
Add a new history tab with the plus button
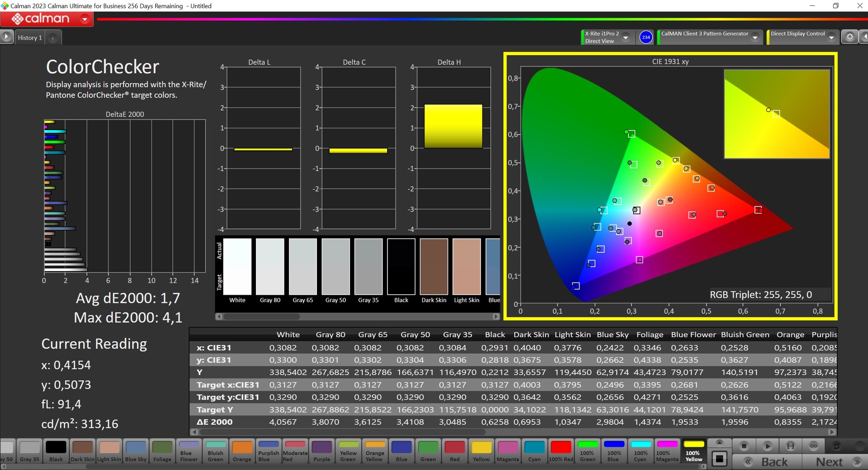(x=52, y=38)
